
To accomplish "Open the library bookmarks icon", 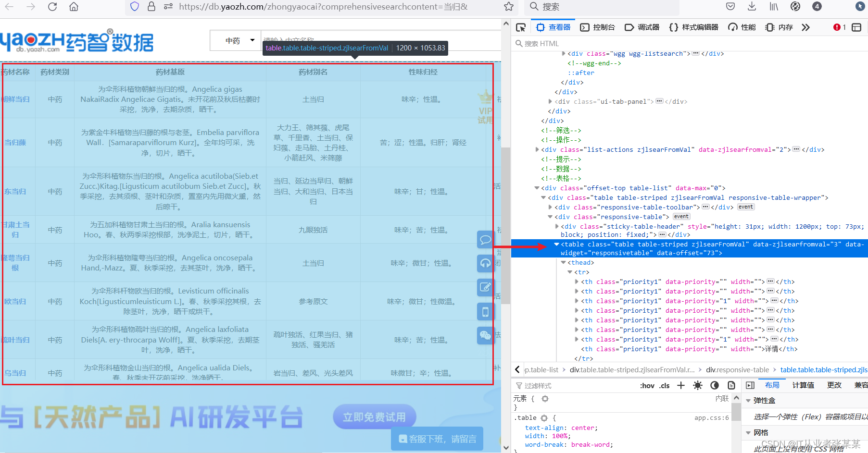I will click(774, 7).
